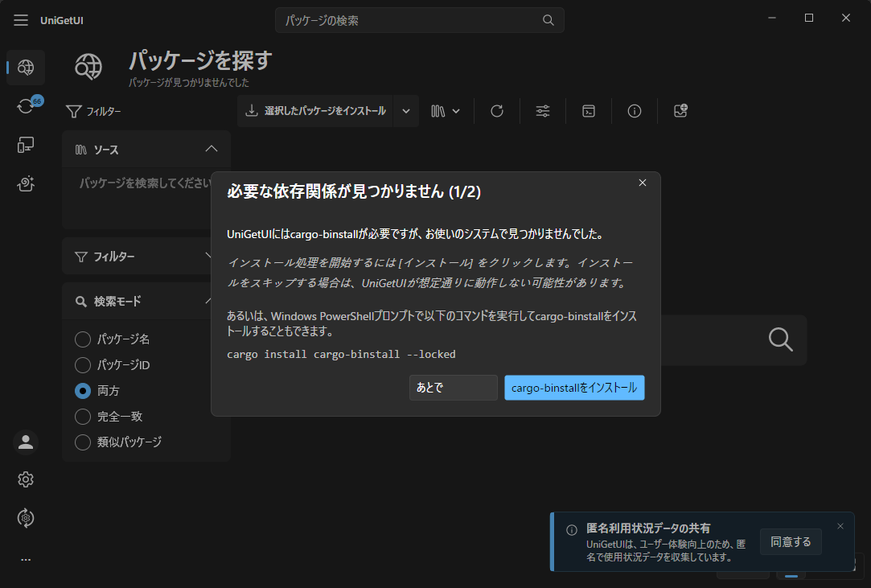Select the 完全一致 radio button
This screenshot has height=588, width=871.
[x=83, y=417]
